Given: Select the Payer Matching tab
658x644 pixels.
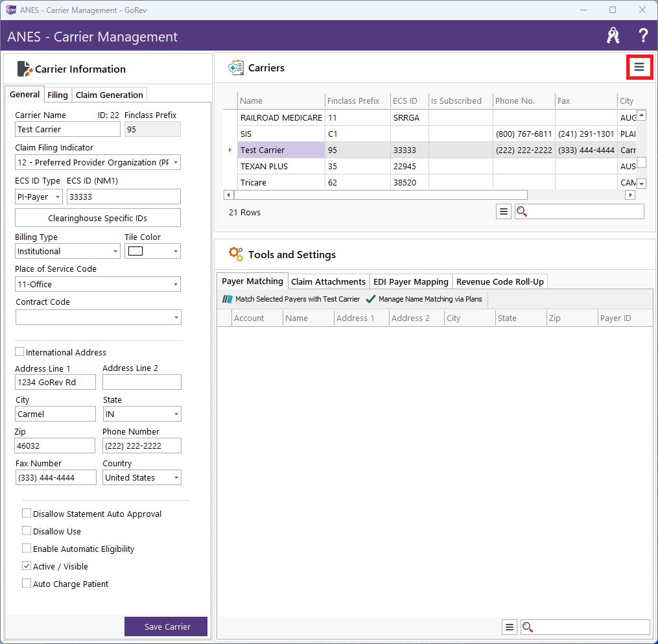Looking at the screenshot, I should [x=252, y=281].
